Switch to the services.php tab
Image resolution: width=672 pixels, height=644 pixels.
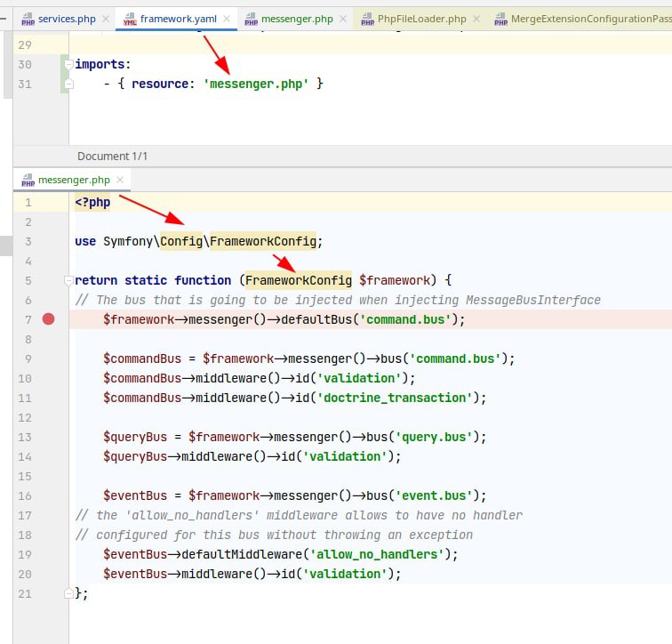(67, 19)
